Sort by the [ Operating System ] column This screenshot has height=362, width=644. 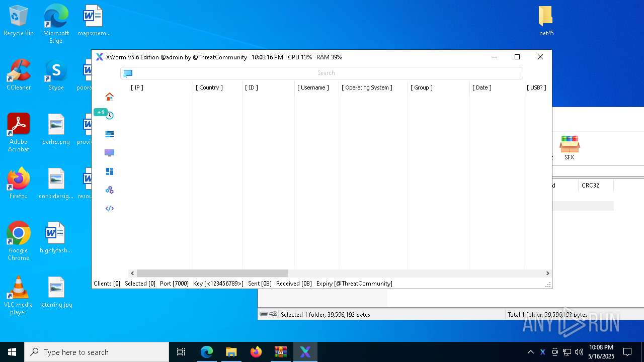[367, 87]
